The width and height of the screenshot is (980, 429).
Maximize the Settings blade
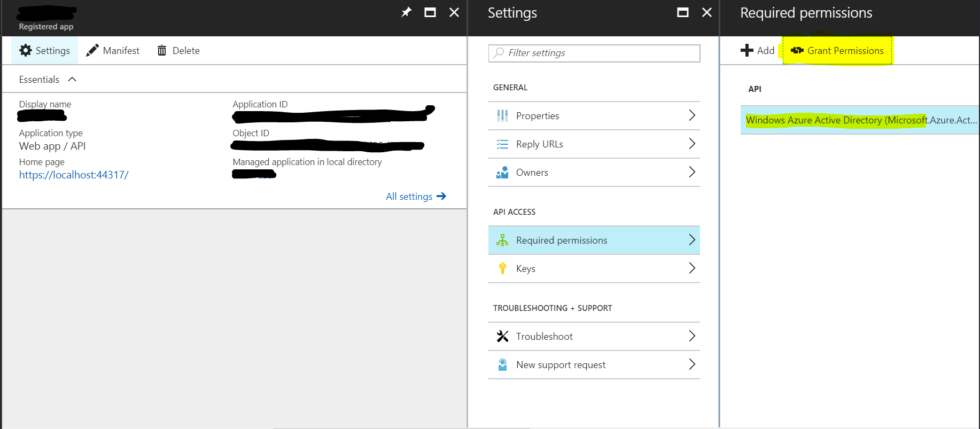point(683,12)
